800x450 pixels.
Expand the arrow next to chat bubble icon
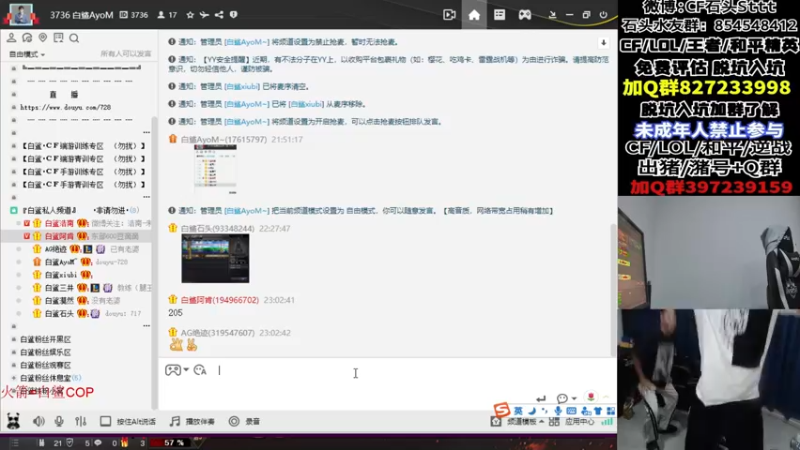[x=574, y=398]
